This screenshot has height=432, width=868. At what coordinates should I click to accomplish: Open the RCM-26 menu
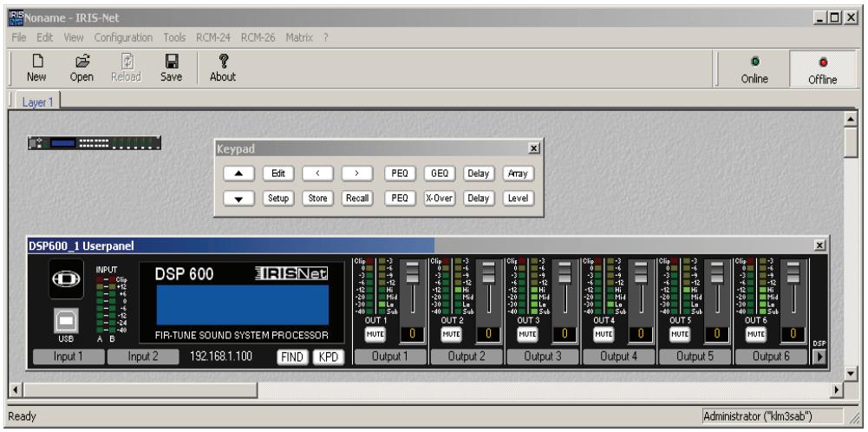pyautogui.click(x=258, y=37)
